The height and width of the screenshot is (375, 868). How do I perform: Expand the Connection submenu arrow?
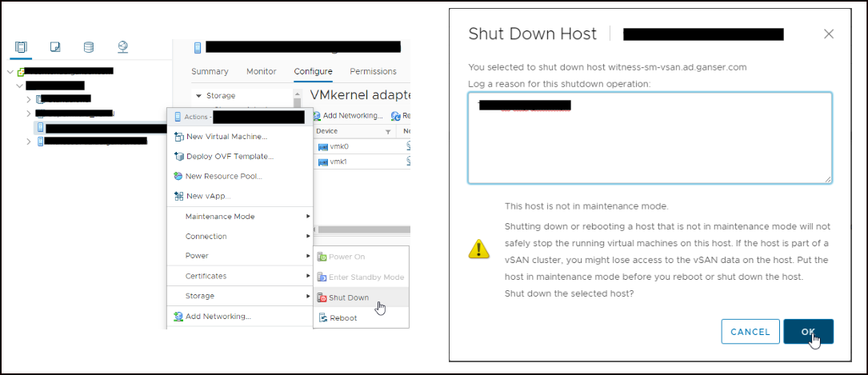point(308,236)
